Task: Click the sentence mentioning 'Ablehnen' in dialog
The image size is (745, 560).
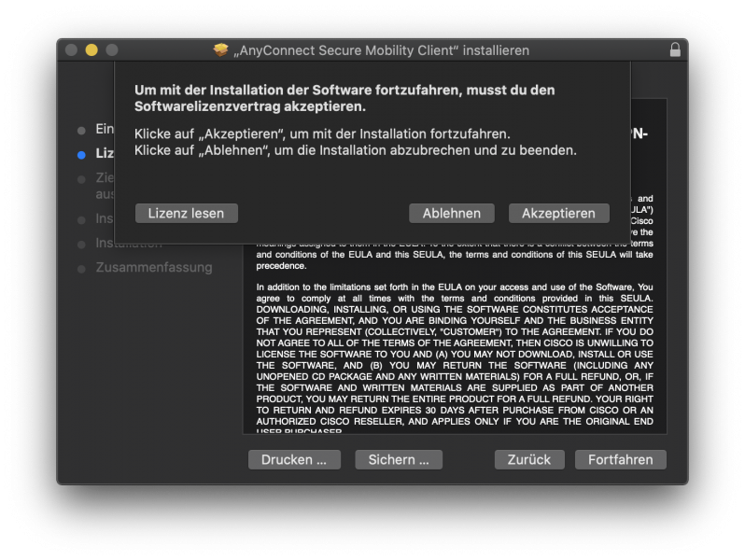Action: coord(356,150)
